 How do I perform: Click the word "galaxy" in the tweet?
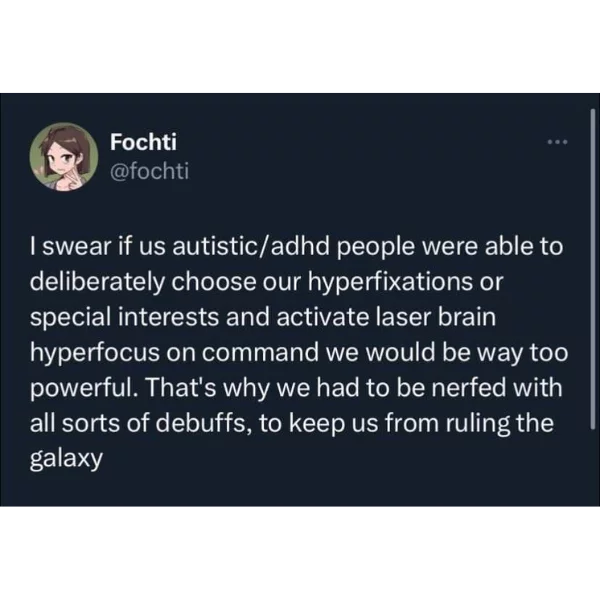click(x=67, y=458)
